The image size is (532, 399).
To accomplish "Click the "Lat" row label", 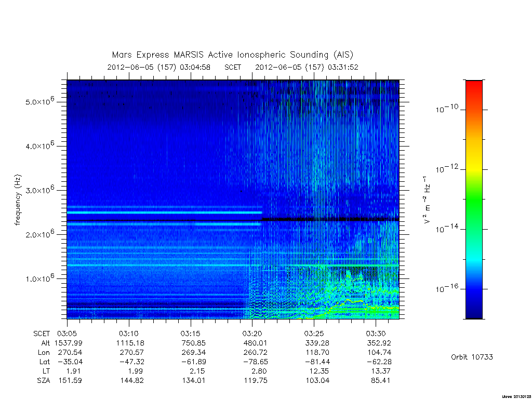I will [45, 362].
